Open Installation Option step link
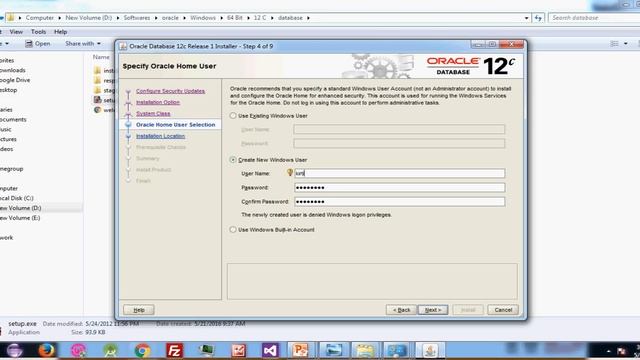640x360 pixels. pyautogui.click(x=158, y=102)
